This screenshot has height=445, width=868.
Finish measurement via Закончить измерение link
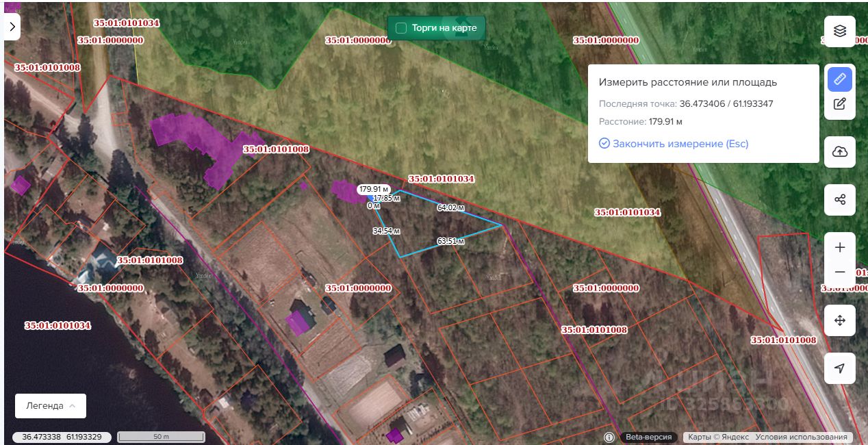click(674, 144)
